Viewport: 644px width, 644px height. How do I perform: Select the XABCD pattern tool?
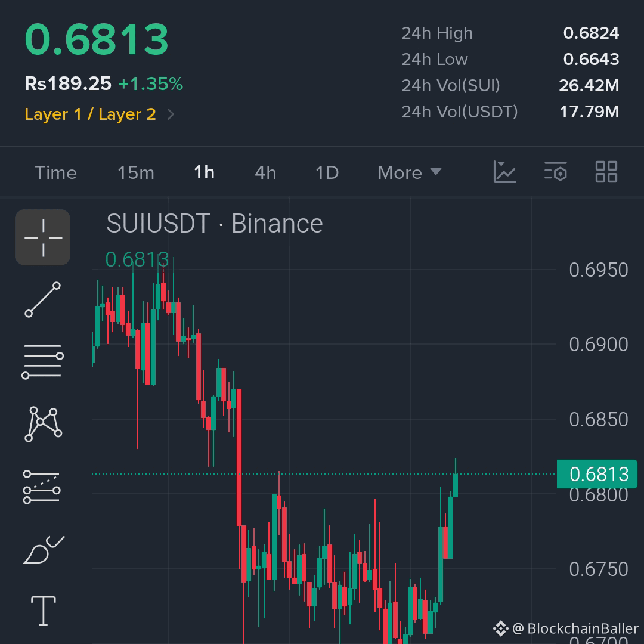click(x=43, y=425)
